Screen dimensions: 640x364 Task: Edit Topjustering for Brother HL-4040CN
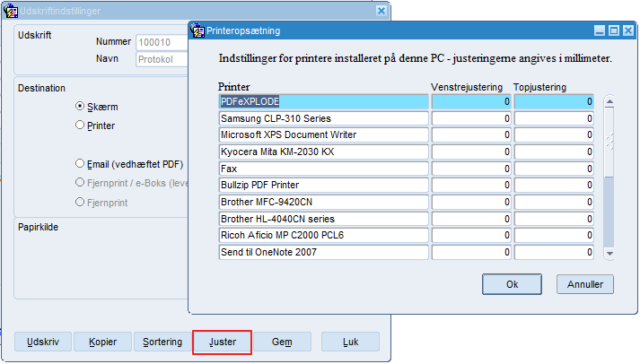coord(554,219)
